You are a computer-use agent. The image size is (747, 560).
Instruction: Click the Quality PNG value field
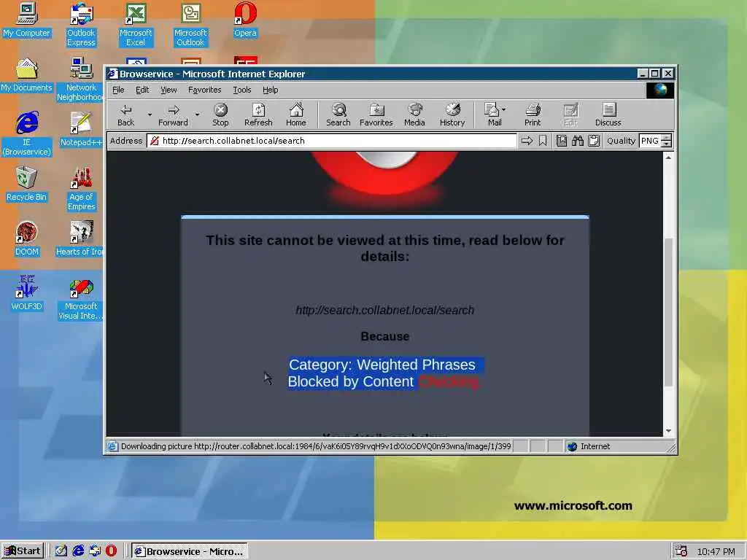point(650,141)
